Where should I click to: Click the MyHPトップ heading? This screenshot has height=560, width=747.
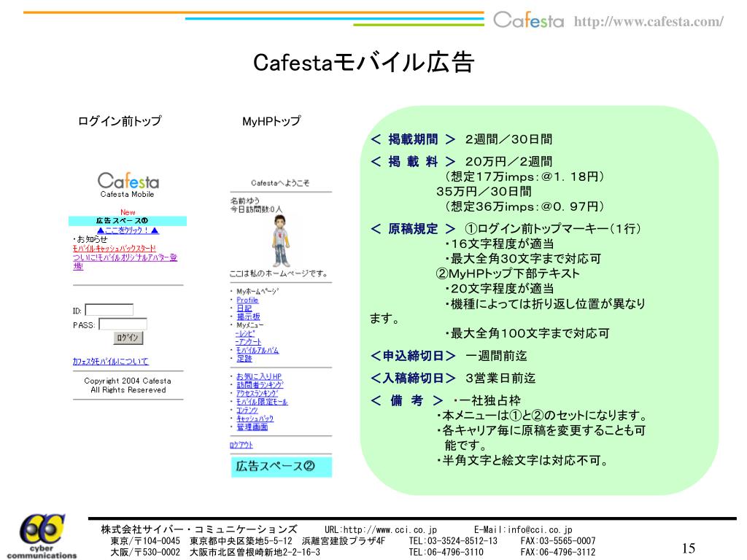[x=271, y=121]
